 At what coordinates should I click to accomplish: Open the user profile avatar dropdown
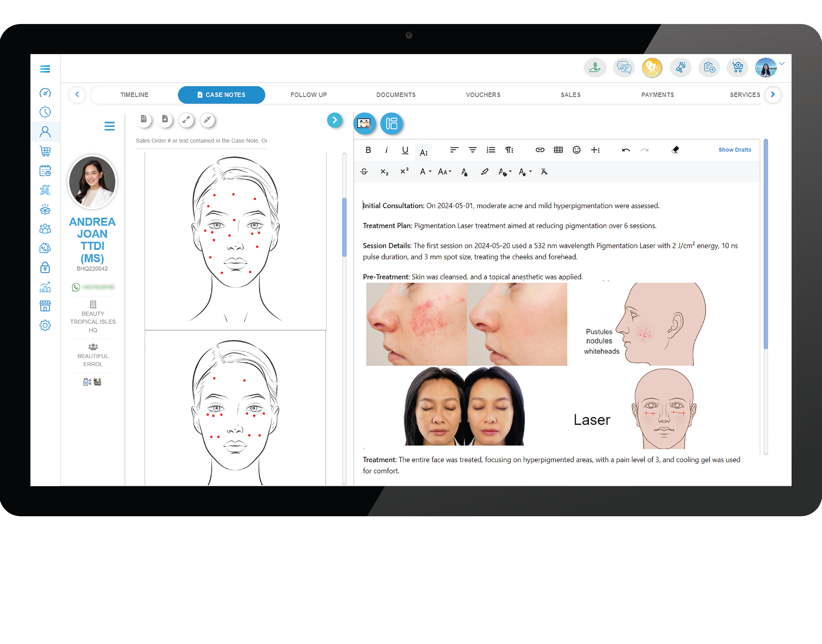(766, 68)
